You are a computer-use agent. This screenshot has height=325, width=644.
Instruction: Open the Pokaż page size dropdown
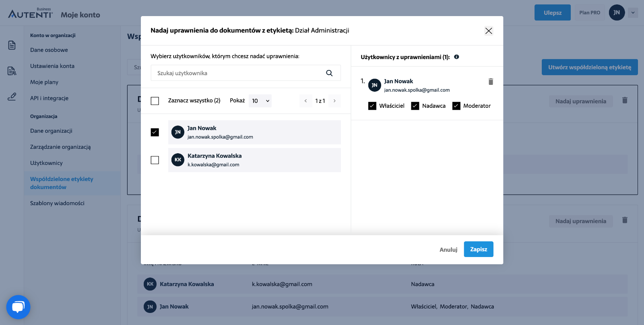click(260, 101)
